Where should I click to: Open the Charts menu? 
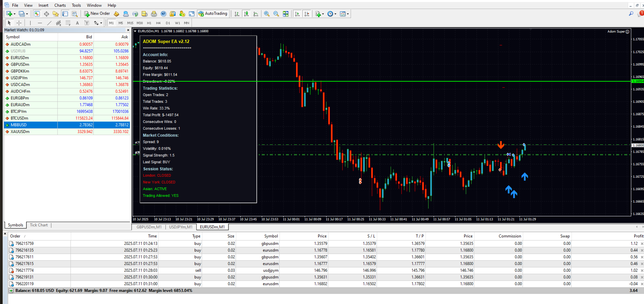click(x=60, y=5)
